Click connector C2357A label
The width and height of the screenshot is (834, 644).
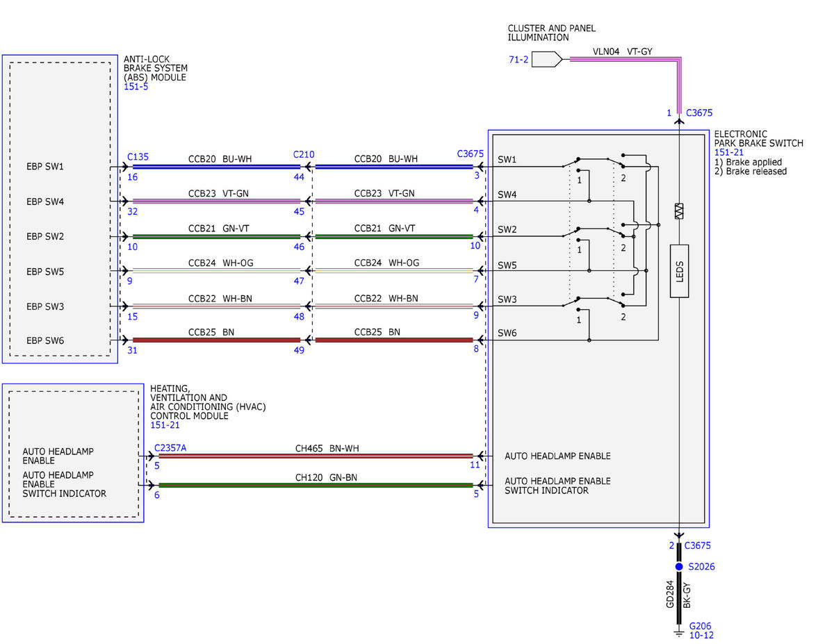pyautogui.click(x=170, y=448)
